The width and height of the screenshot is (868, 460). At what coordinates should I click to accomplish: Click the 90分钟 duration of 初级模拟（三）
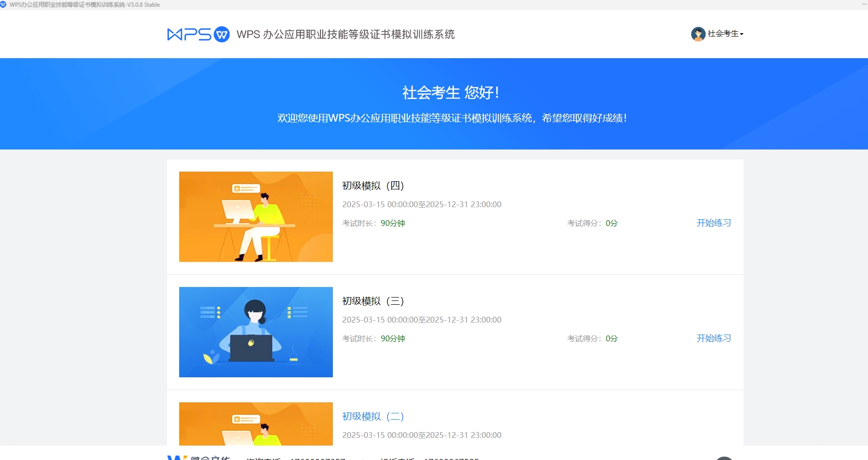[393, 338]
